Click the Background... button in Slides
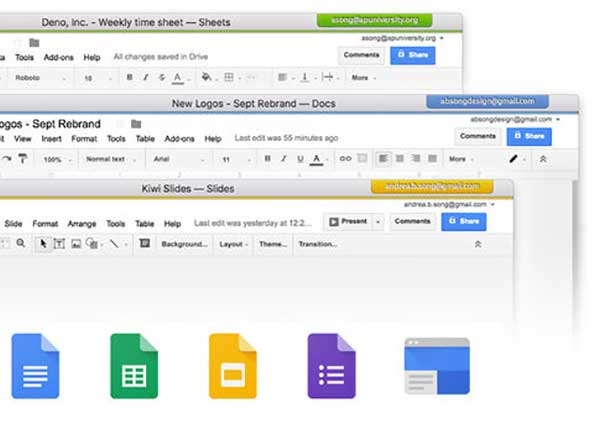Image resolution: width=600 pixels, height=438 pixels. [184, 244]
